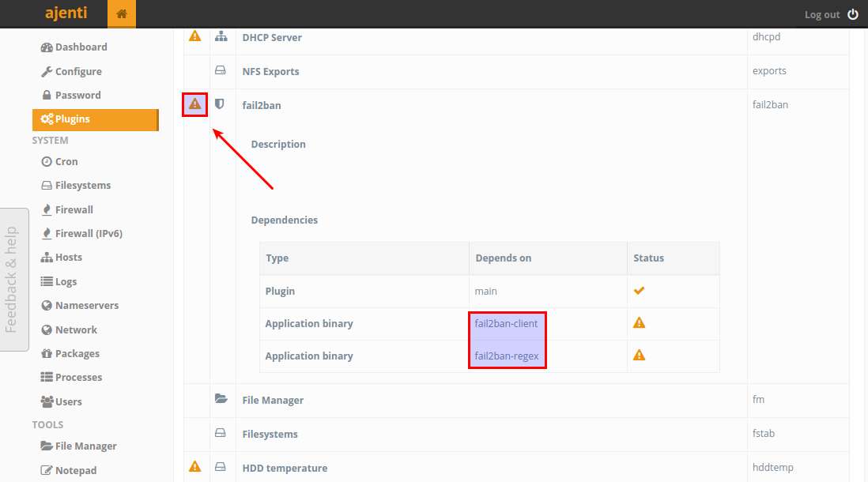Screen dimensions: 868x482
Task: Click the File Manager folder icon in list
Action: 221,398
